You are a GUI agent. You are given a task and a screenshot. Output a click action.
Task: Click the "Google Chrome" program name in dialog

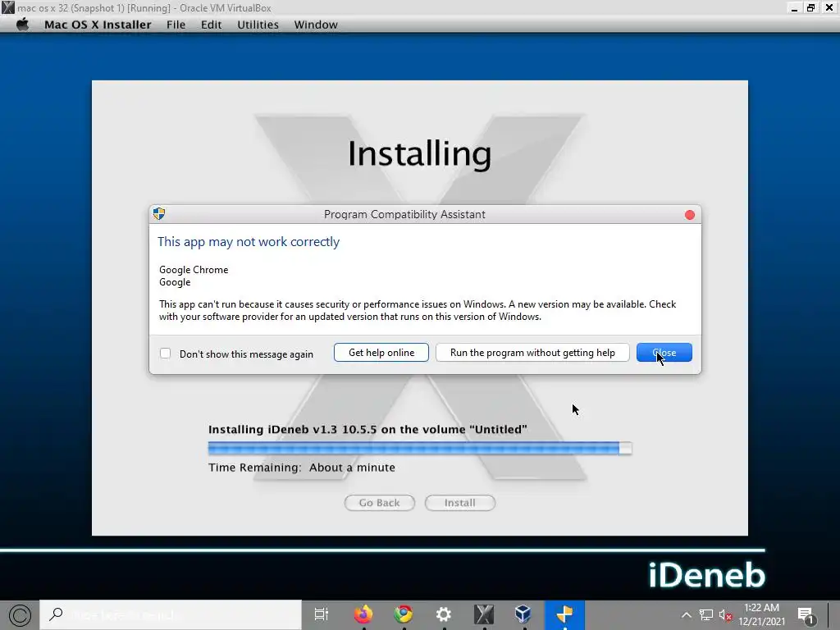tap(194, 269)
